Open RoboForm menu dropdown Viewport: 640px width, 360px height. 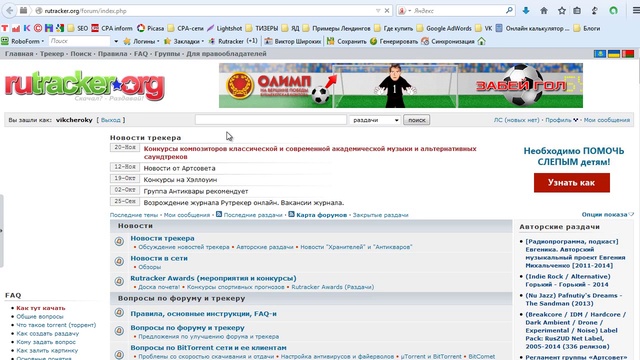(23, 41)
